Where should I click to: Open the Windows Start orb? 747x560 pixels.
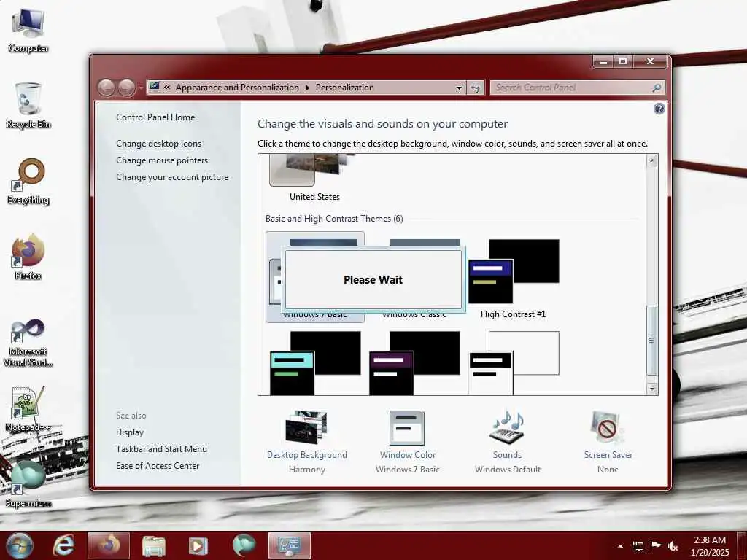click(x=20, y=545)
